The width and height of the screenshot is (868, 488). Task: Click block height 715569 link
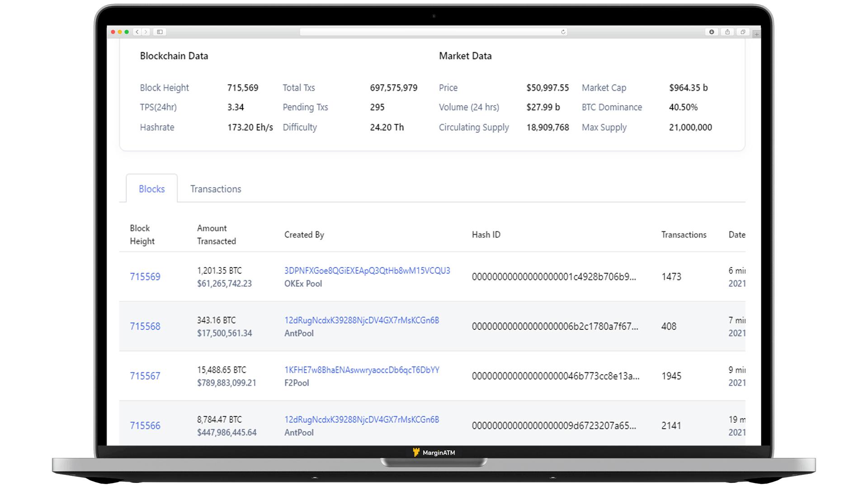pyautogui.click(x=145, y=277)
